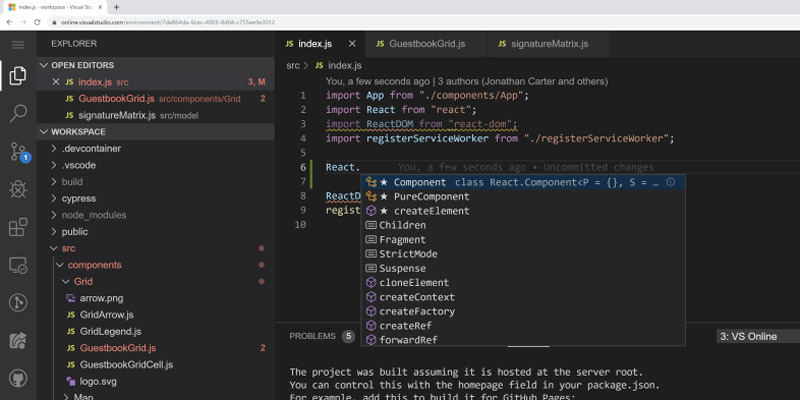Open Source Control view with badge
The image size is (800, 400).
coord(19,152)
